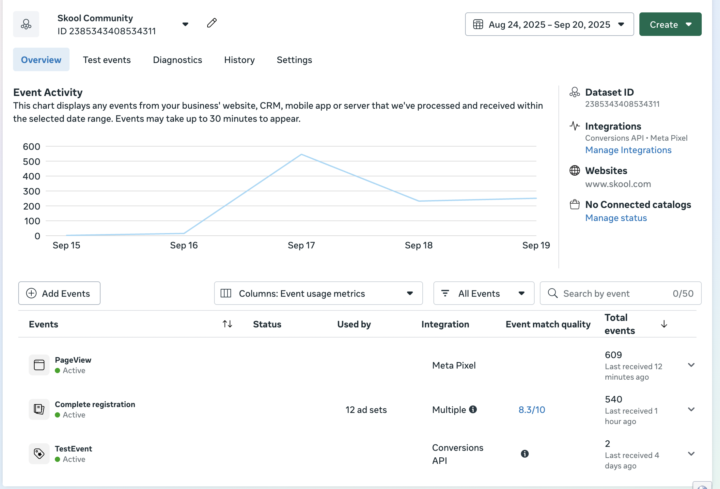Expand the Complete registration row
The width and height of the screenshot is (720, 489).
691,409
